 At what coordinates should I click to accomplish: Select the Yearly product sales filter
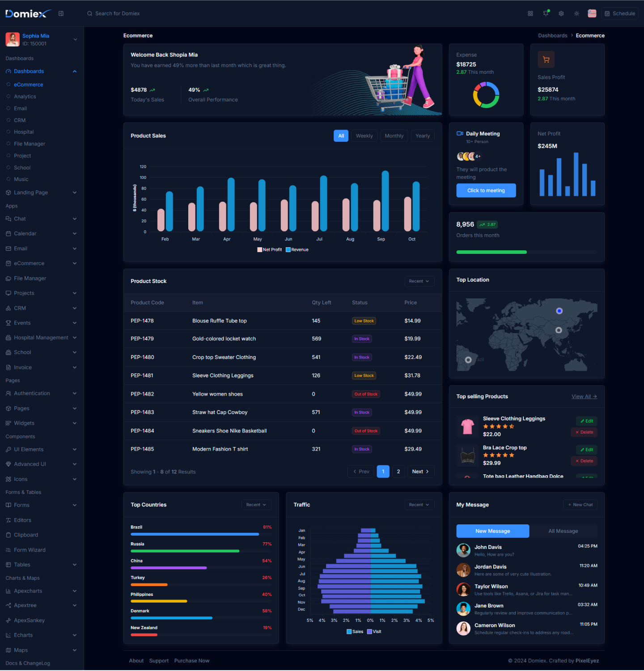pyautogui.click(x=422, y=135)
